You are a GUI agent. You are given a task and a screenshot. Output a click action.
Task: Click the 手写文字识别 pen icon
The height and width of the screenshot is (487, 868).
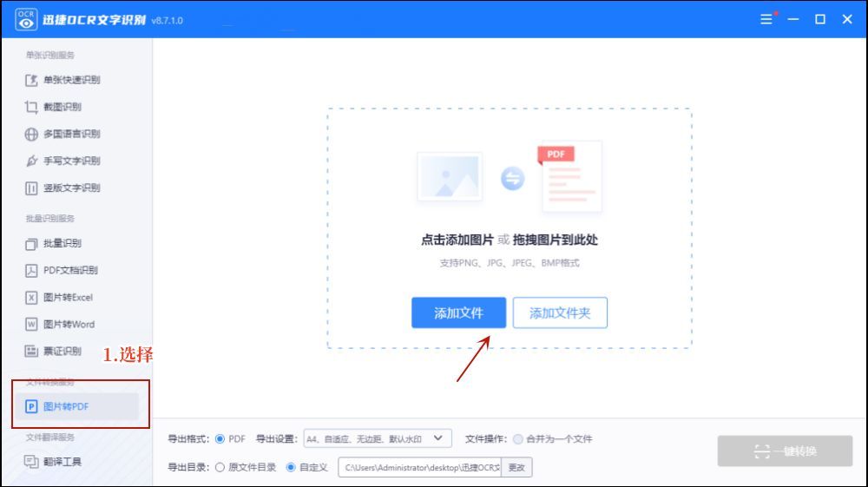tap(31, 161)
